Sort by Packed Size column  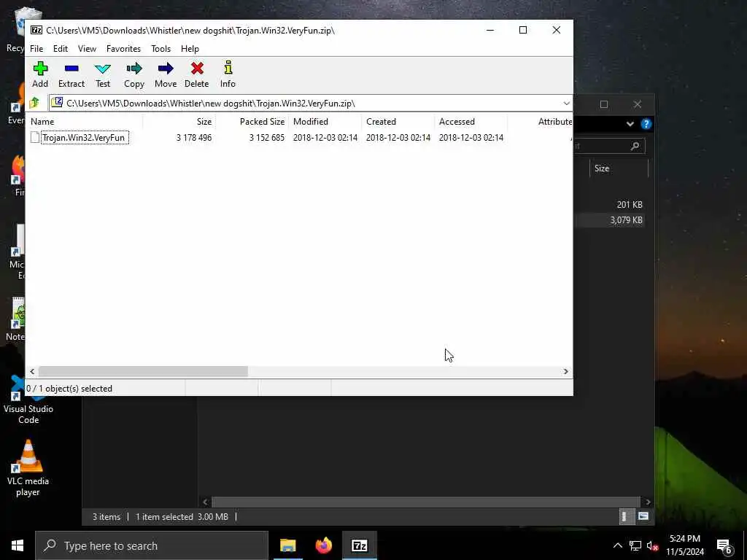tap(252, 122)
